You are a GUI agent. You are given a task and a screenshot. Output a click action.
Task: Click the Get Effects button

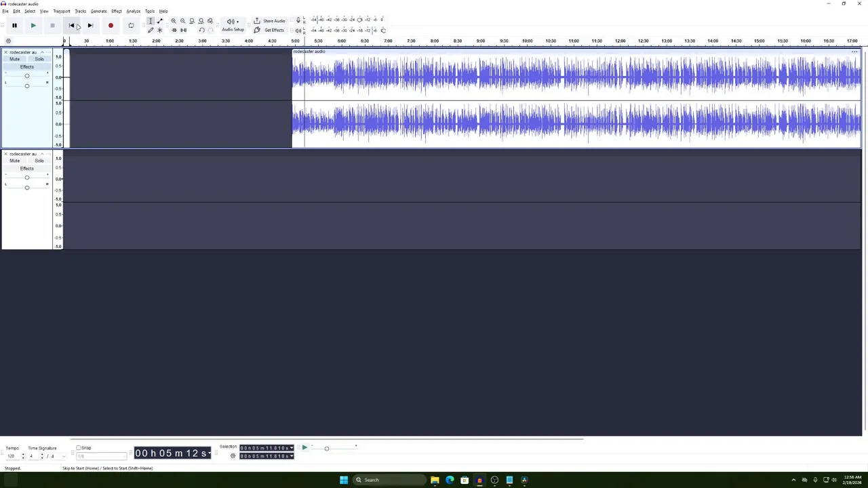click(269, 30)
